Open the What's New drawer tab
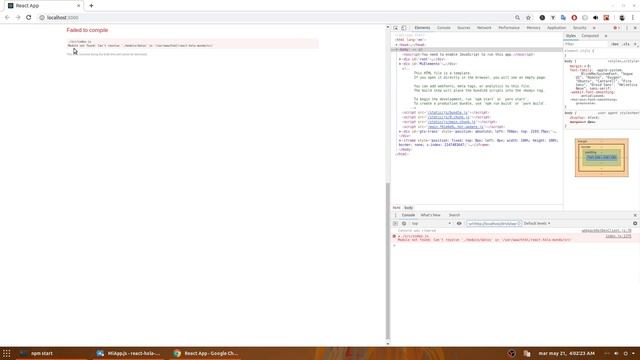The image size is (640, 360). [430, 215]
